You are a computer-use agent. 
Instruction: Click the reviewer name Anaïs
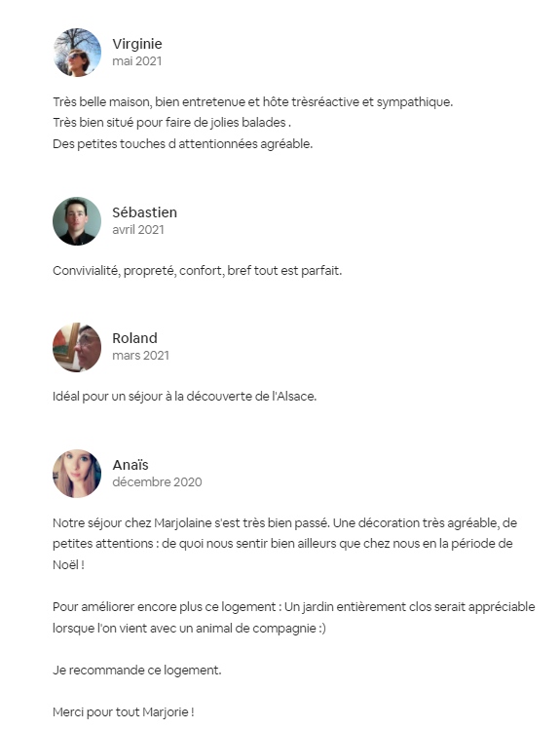131,465
